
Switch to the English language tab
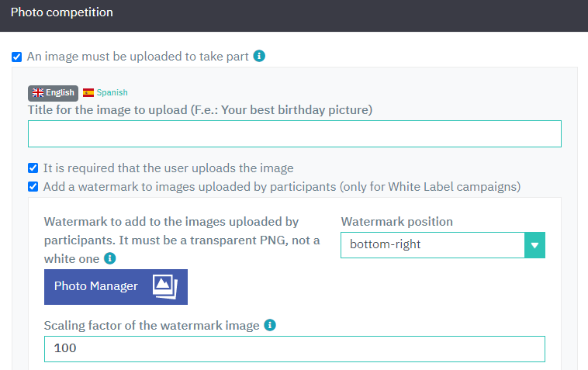[53, 93]
